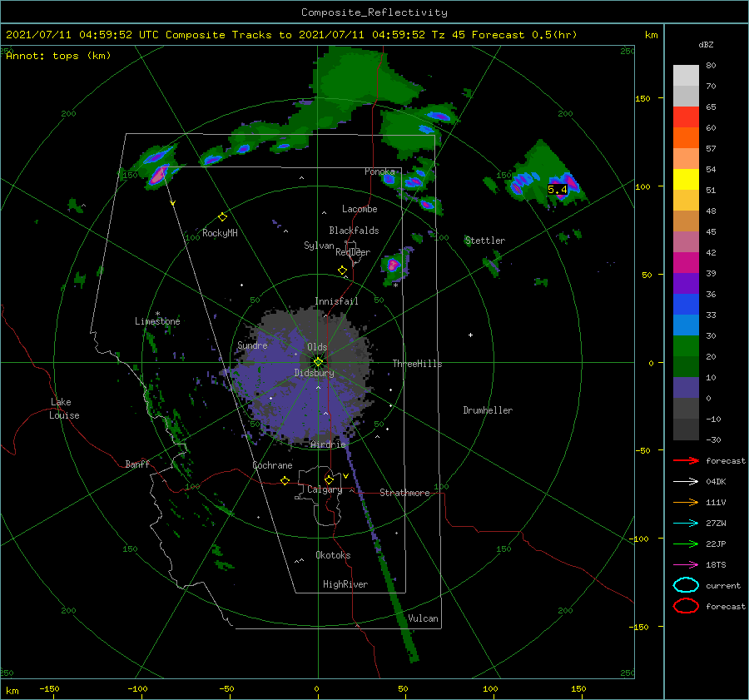
Task: Click the green 22JP arrow legend
Action: coord(686,544)
